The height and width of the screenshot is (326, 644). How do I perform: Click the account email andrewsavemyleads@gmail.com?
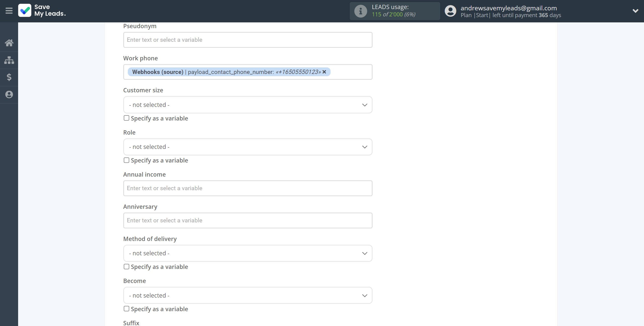click(509, 8)
